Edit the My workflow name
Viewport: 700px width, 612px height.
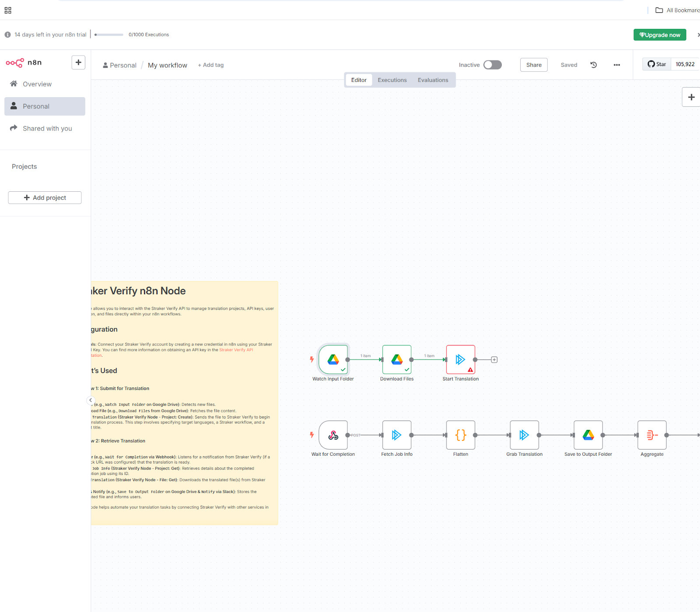(168, 65)
